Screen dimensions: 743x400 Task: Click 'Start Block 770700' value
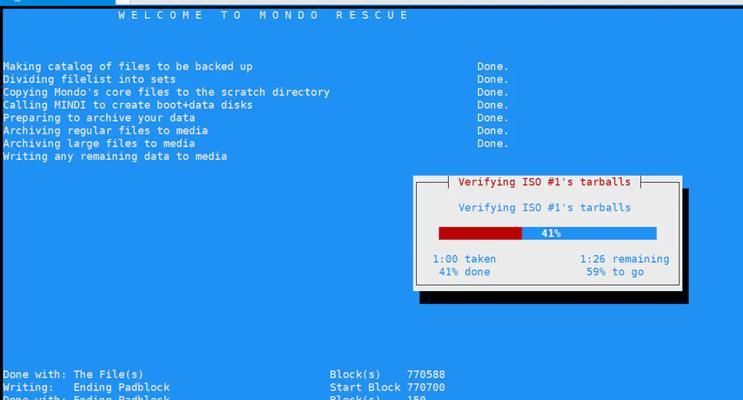tap(387, 387)
